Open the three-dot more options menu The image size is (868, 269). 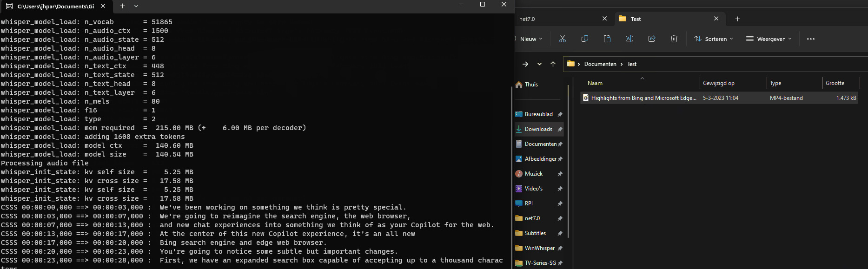811,39
